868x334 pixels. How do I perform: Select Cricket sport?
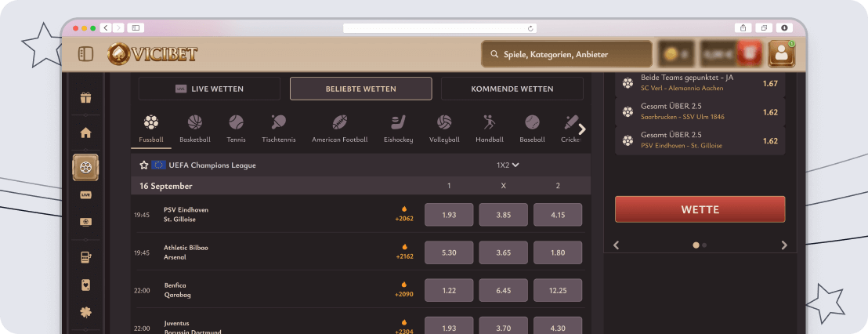point(570,129)
